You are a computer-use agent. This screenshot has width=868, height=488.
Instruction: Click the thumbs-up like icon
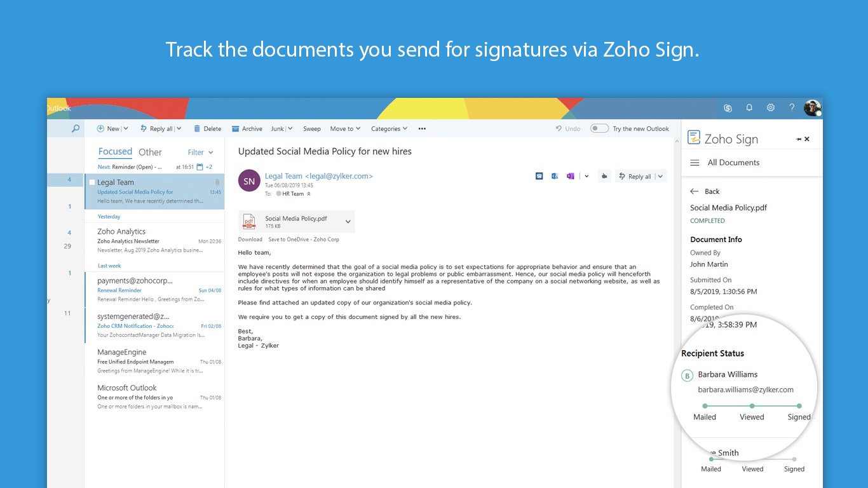click(x=604, y=176)
